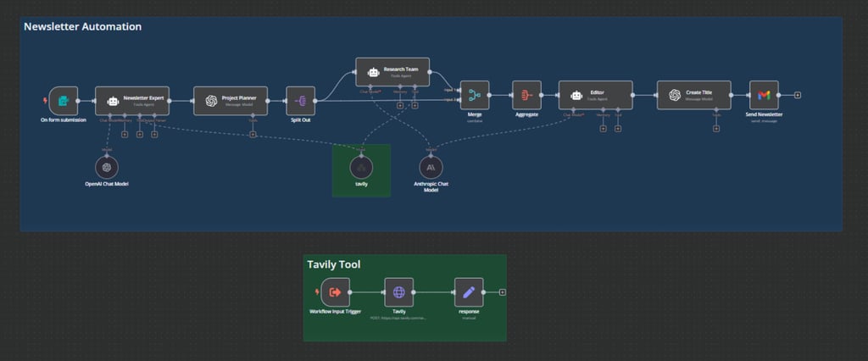Select the Split Out node
Viewport: 868px width, 361px height.
(301, 101)
